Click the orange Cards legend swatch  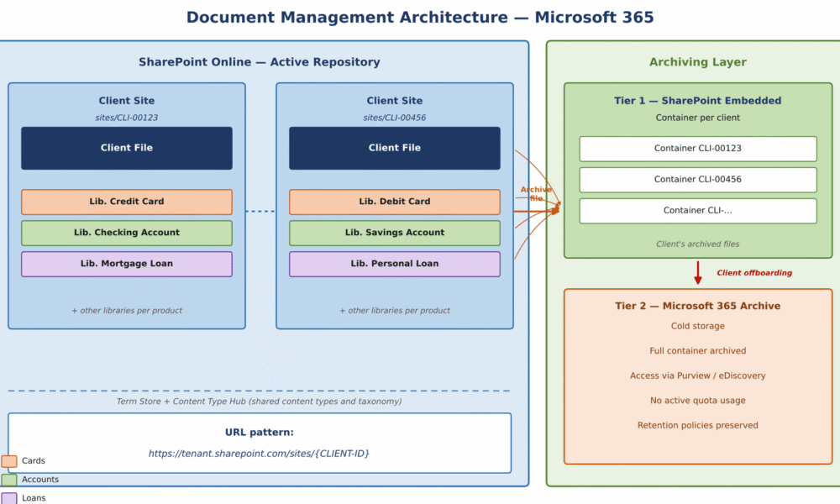[9, 461]
